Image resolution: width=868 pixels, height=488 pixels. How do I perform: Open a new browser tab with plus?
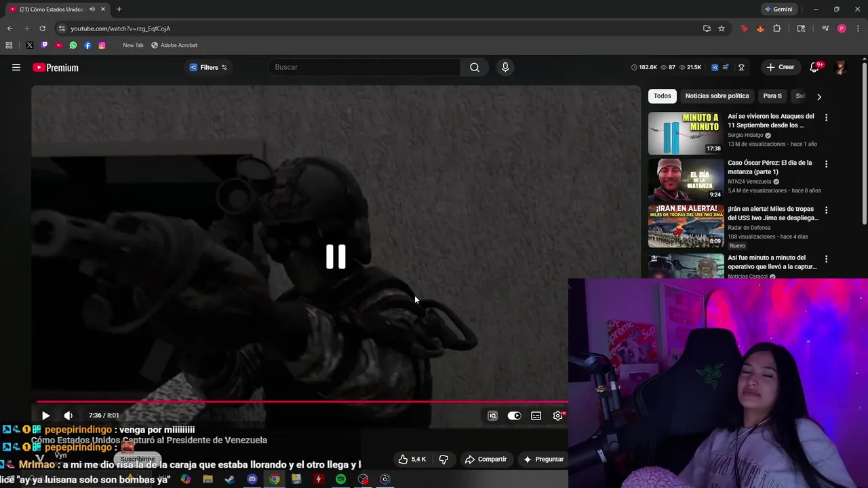click(x=119, y=9)
